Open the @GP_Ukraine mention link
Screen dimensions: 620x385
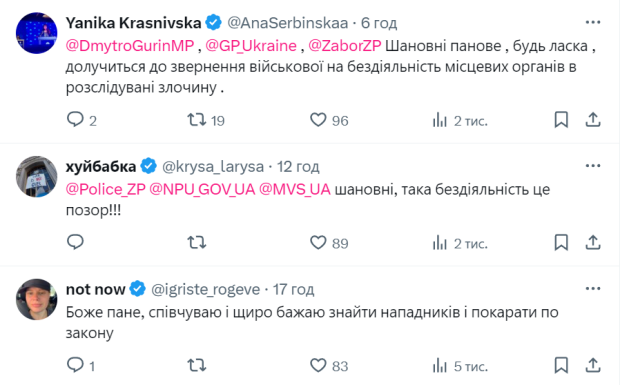click(251, 46)
